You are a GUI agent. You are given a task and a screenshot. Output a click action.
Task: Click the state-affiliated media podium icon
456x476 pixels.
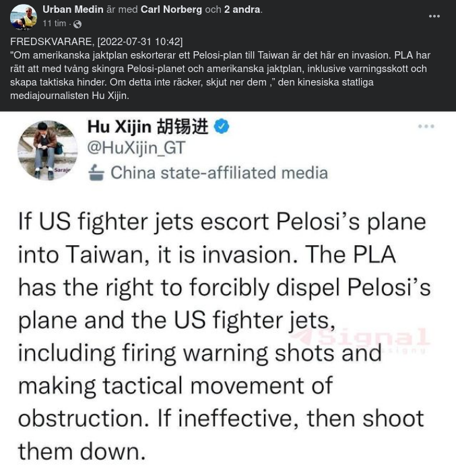(97, 173)
